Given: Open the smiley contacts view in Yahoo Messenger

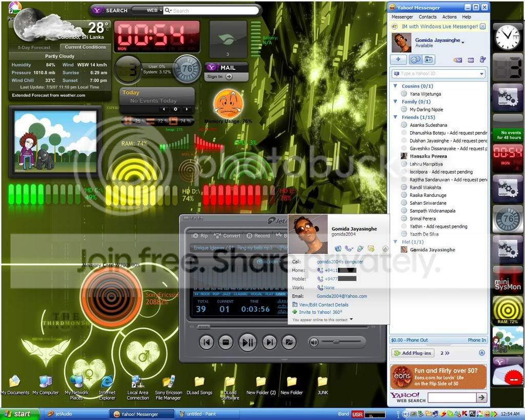Looking at the screenshot, I should click(414, 59).
